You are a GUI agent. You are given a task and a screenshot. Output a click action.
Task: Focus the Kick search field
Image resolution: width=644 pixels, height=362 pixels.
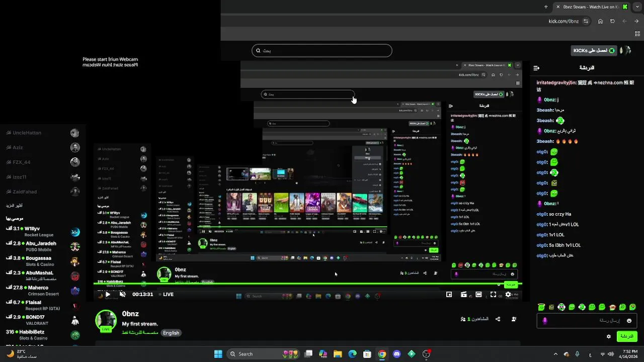tap(322, 51)
